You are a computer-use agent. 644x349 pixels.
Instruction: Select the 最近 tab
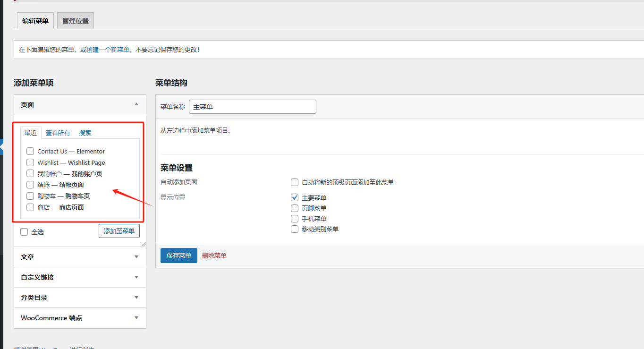coord(30,133)
